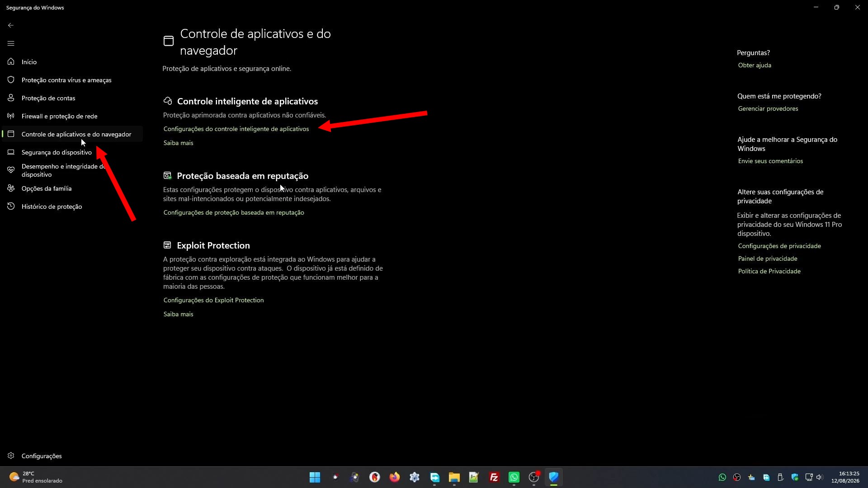The image size is (868, 488).
Task: Click Envie seus comentários link
Action: (770, 161)
